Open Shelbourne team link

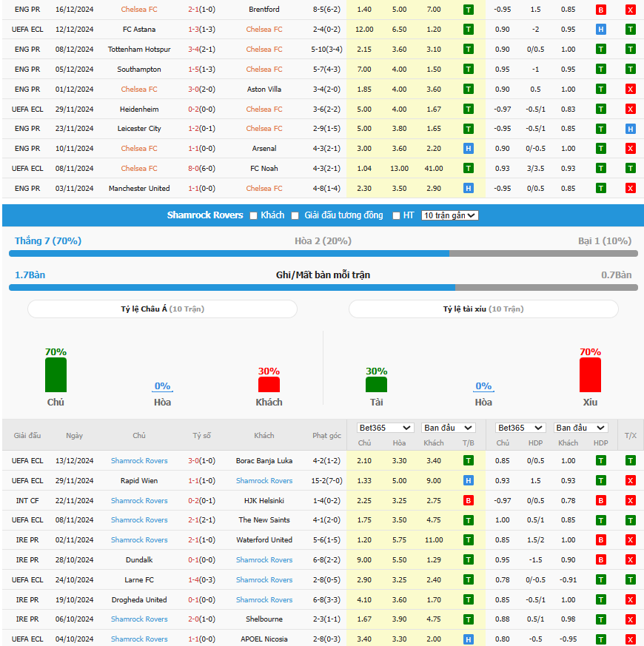pyautogui.click(x=264, y=619)
